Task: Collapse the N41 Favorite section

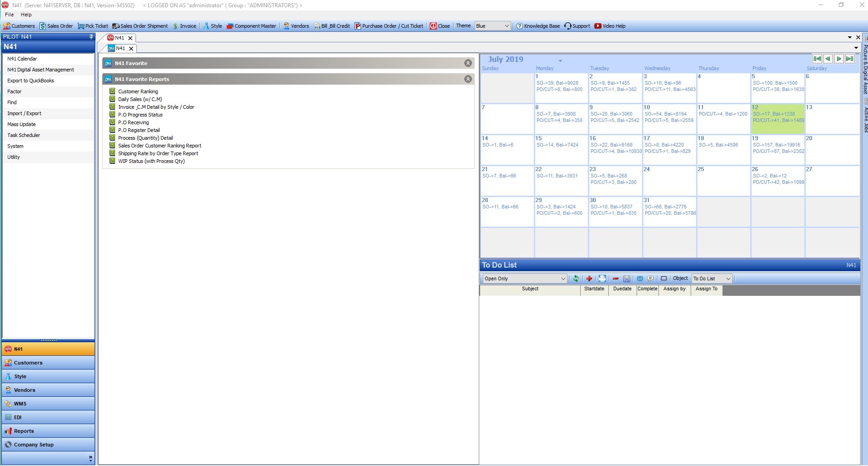Action: (468, 63)
